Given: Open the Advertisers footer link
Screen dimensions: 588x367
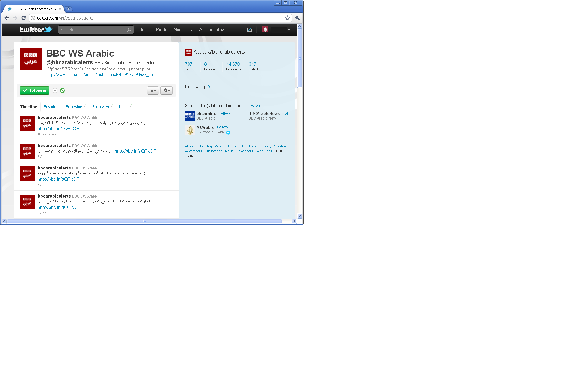Looking at the screenshot, I should (x=193, y=151).
